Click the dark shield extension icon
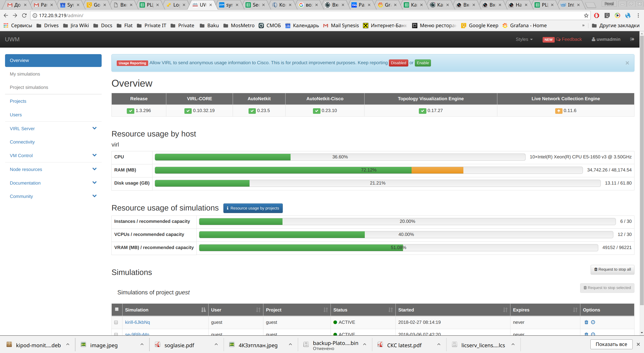The height and width of the screenshot is (353, 644). point(607,16)
